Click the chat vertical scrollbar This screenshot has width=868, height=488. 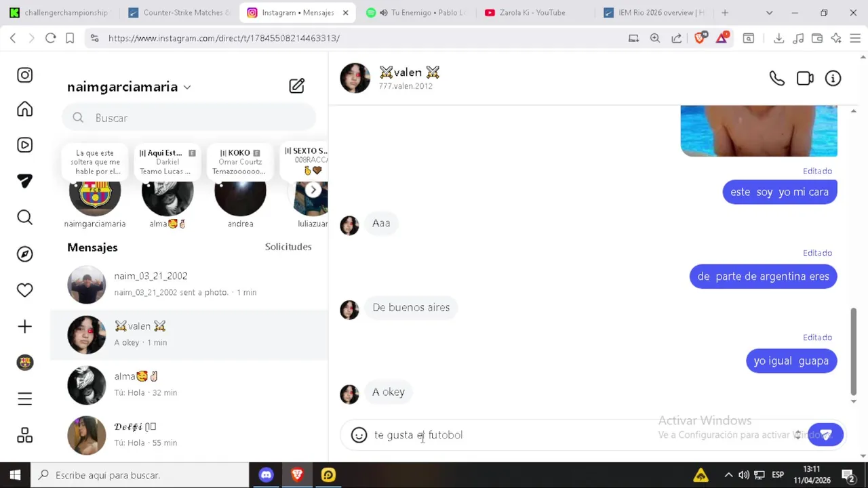tap(853, 351)
